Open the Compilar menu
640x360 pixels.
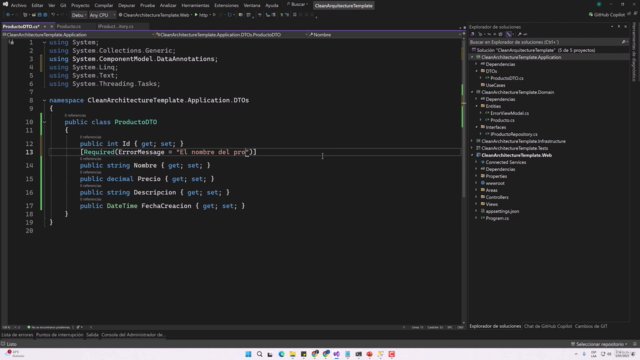[104, 5]
